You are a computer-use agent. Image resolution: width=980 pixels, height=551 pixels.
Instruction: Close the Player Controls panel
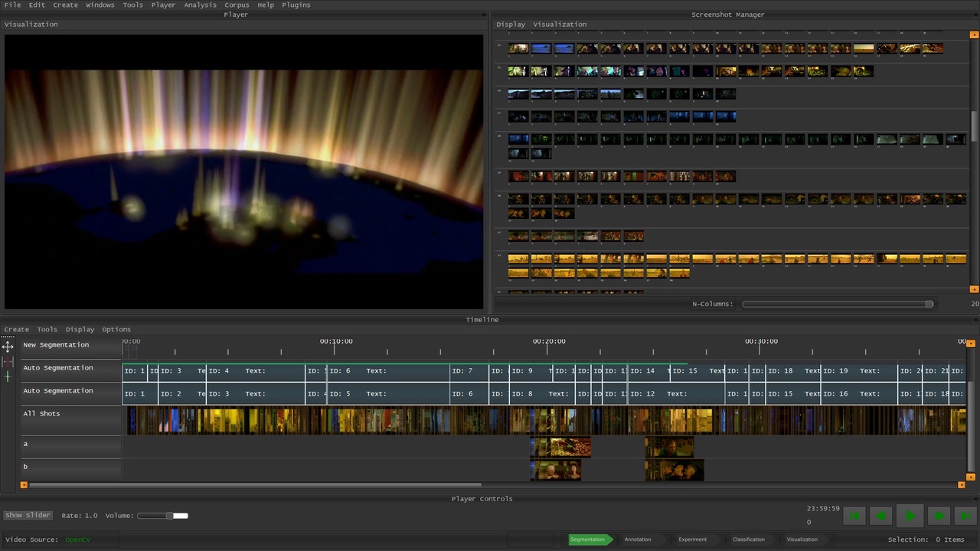(975, 499)
